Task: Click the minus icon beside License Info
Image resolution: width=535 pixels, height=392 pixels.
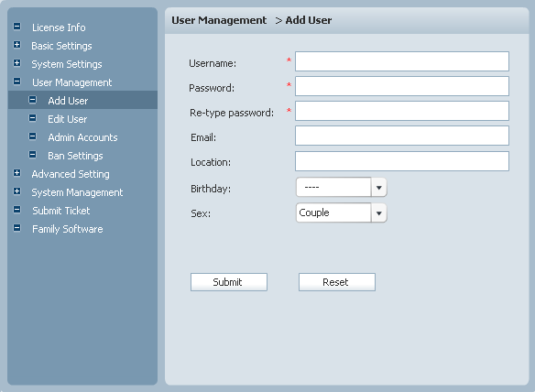Action: 16,27
